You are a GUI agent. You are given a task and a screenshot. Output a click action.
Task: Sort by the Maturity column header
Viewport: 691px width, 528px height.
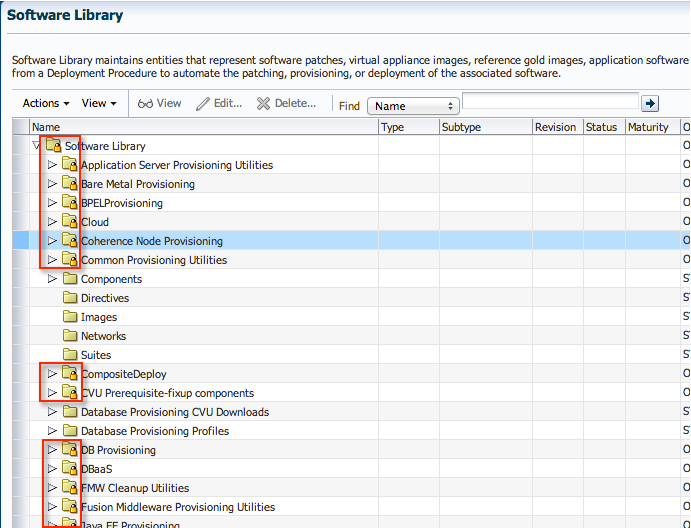pyautogui.click(x=647, y=127)
